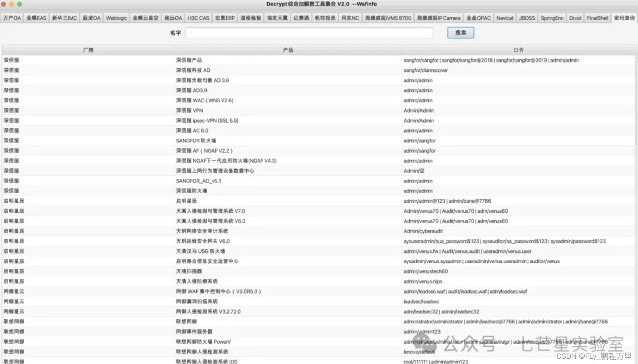Switch to the H3C CAS tab
Viewport: 638px width, 364px height.
(x=198, y=18)
